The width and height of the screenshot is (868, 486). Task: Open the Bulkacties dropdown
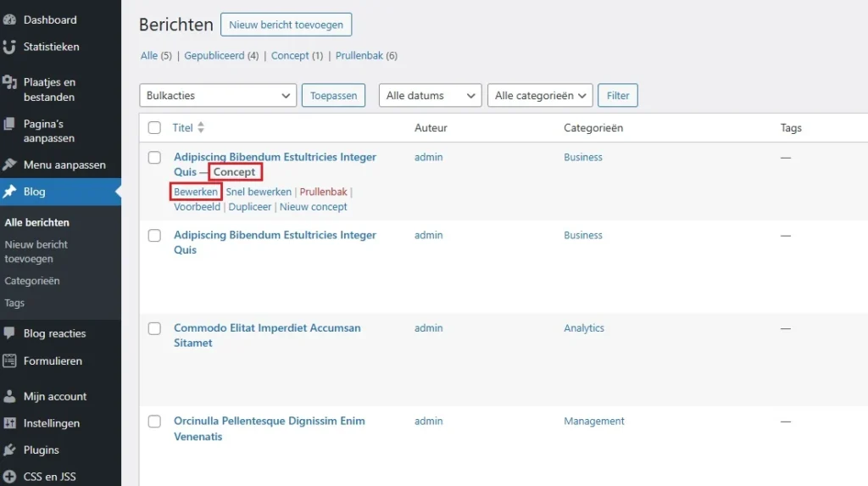click(x=217, y=96)
